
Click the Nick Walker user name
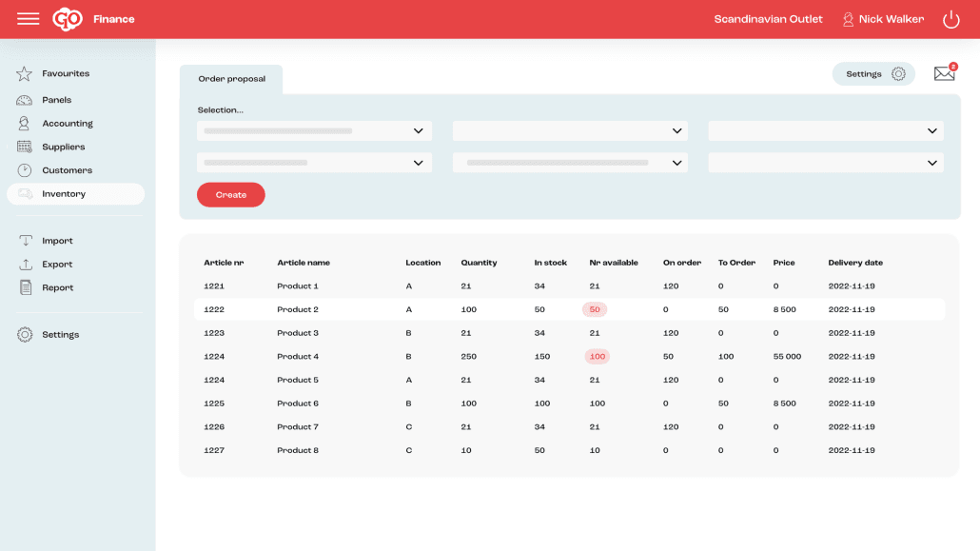[892, 19]
